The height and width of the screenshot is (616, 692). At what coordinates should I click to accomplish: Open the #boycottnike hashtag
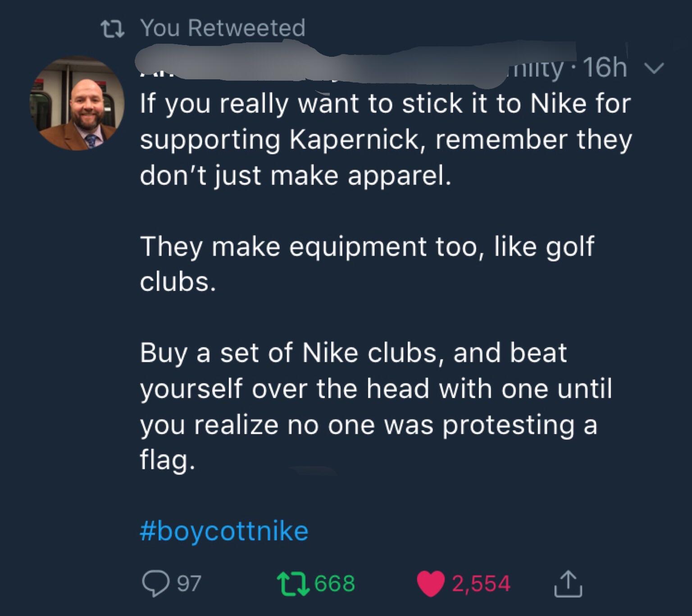(224, 531)
